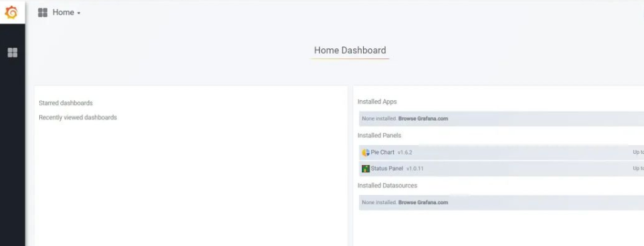Open the dashboards icon in the sidebar
The image size is (644, 246).
pos(13,52)
